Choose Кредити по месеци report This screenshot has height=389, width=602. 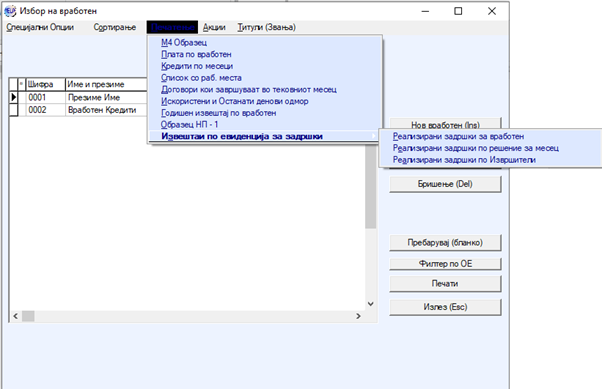click(265, 66)
